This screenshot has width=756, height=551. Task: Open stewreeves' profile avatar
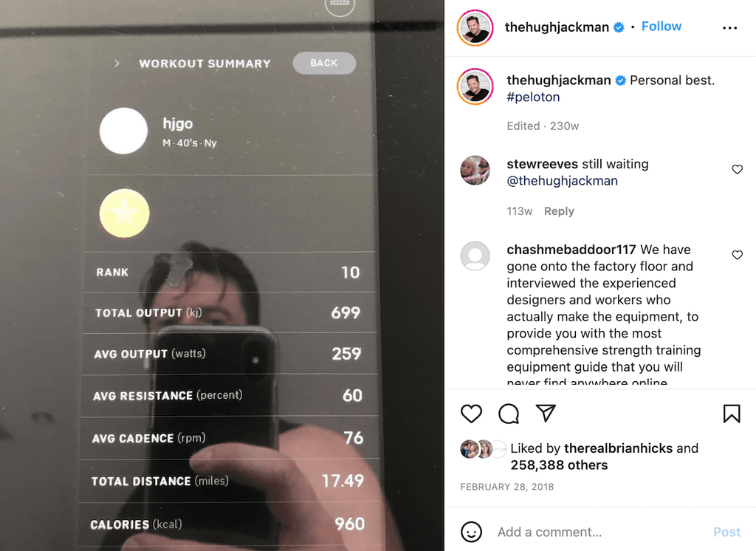click(x=475, y=171)
